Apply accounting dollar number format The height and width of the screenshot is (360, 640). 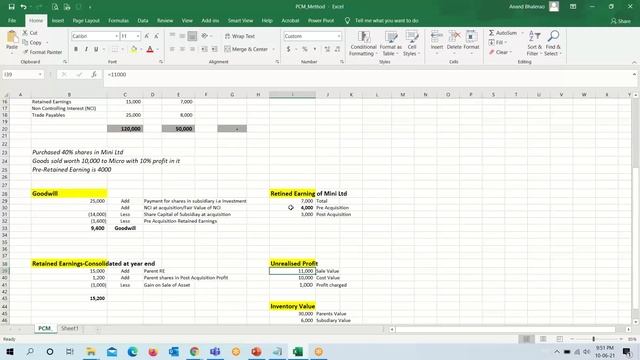click(x=288, y=49)
